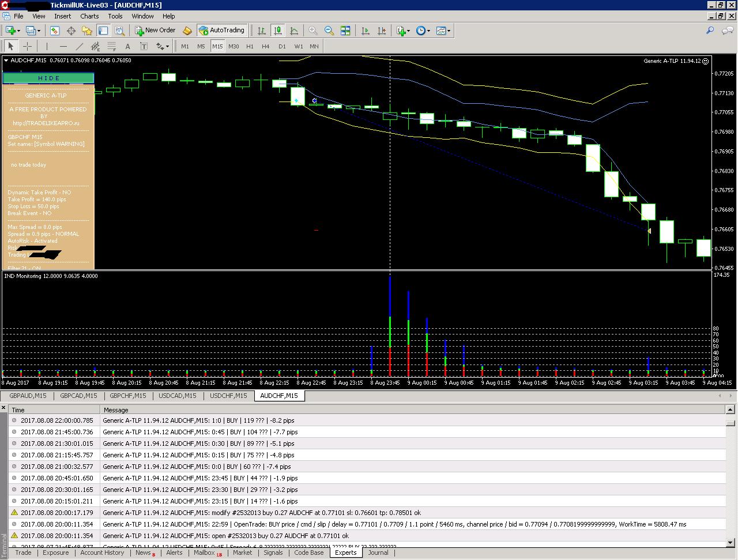Image resolution: width=738 pixels, height=560 pixels.
Task: Expand the arrows objects dropdown
Action: [x=167, y=46]
